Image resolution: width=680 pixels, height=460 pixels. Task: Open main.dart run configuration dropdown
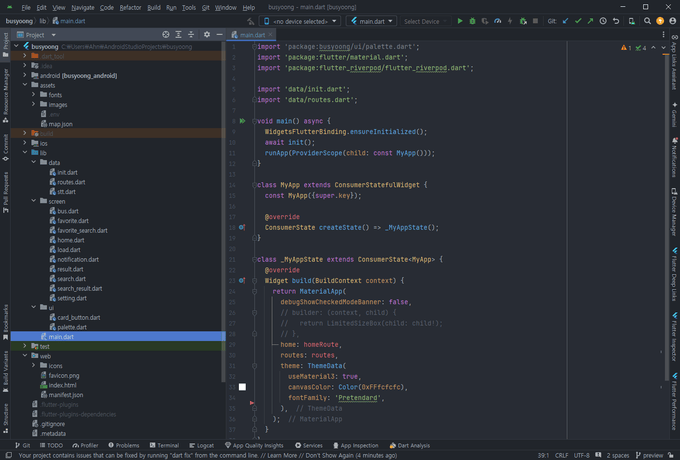[x=371, y=21]
